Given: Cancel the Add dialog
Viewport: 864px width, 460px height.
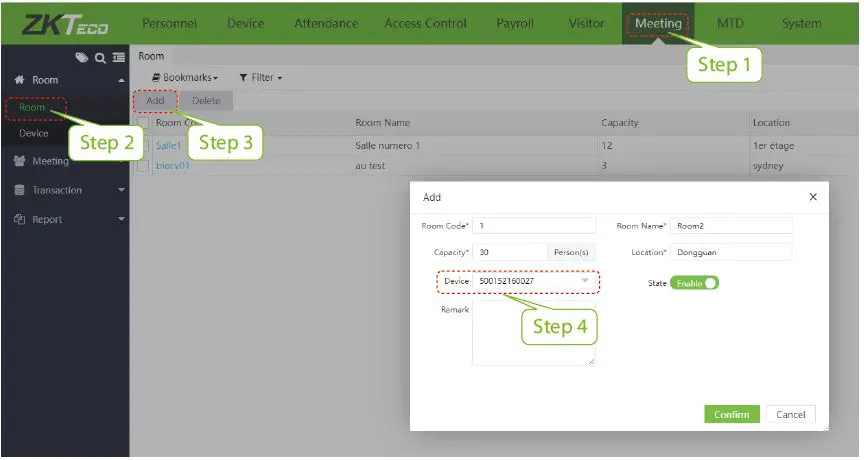Looking at the screenshot, I should tap(791, 414).
